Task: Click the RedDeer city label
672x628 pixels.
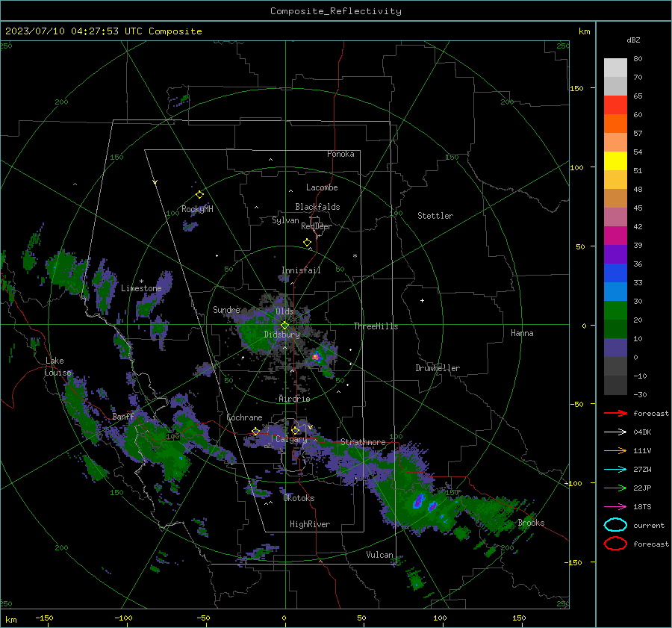Action: (317, 226)
